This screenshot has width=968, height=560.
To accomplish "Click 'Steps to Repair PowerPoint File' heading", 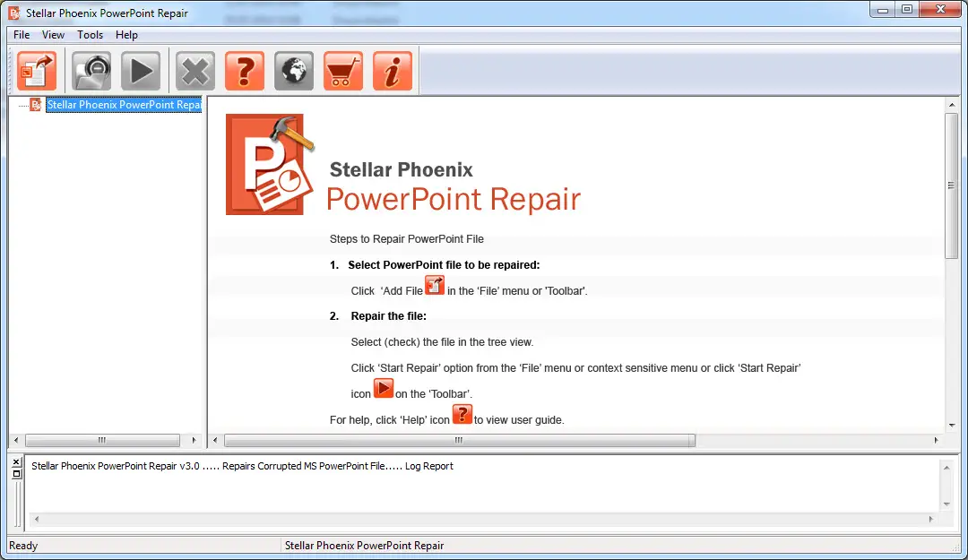I will click(407, 239).
